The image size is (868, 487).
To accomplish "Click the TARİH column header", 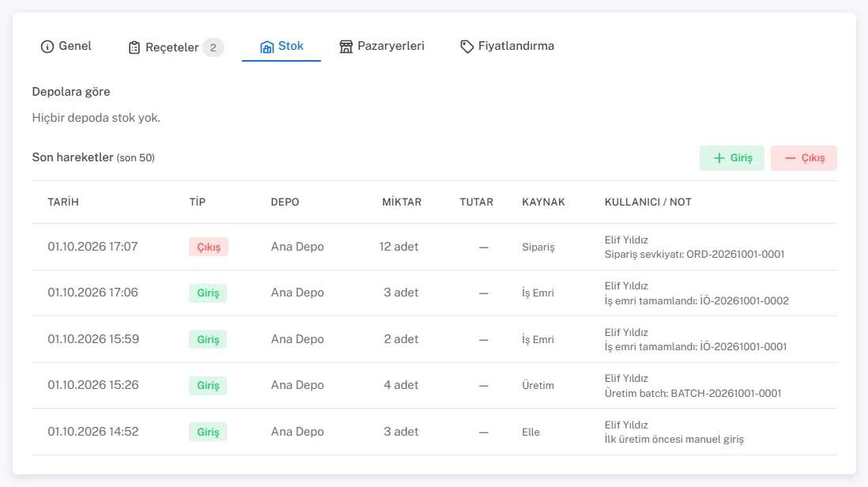I will point(63,202).
